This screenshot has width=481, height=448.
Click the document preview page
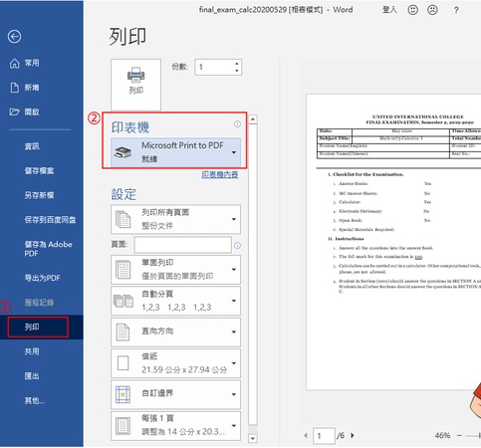pyautogui.click(x=393, y=242)
